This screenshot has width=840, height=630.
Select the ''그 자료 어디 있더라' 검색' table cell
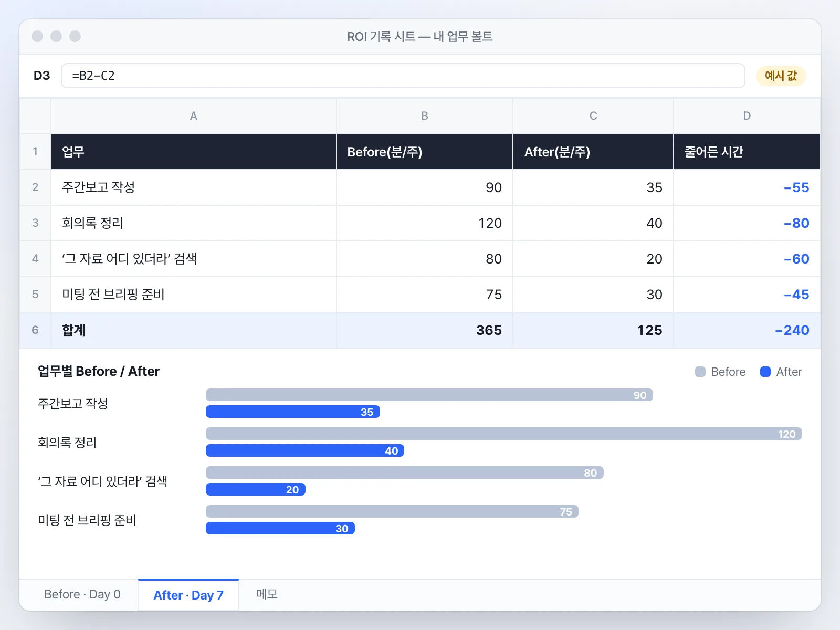[x=194, y=259]
